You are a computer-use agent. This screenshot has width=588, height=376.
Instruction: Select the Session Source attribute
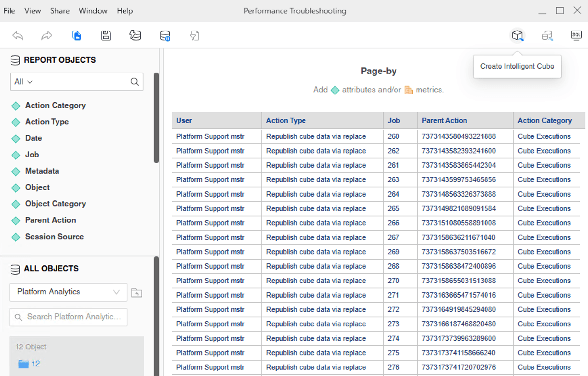[54, 237]
